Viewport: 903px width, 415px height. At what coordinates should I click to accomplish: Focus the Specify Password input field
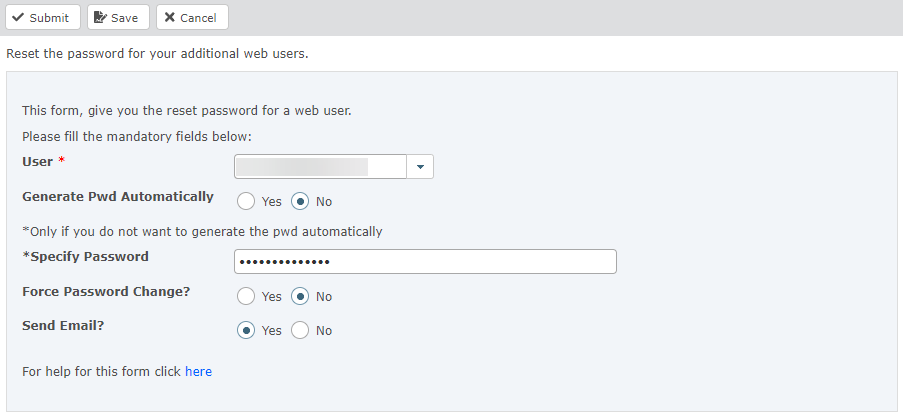[x=425, y=262]
